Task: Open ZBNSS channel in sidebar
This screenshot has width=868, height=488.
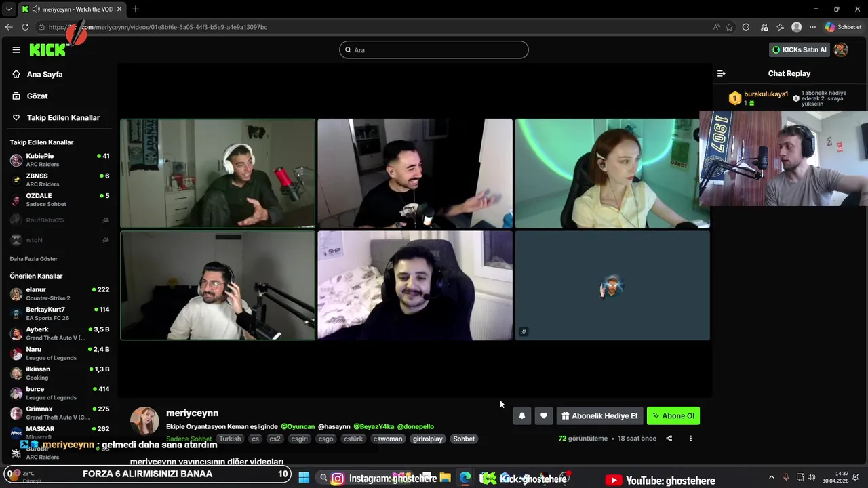Action: (x=59, y=180)
